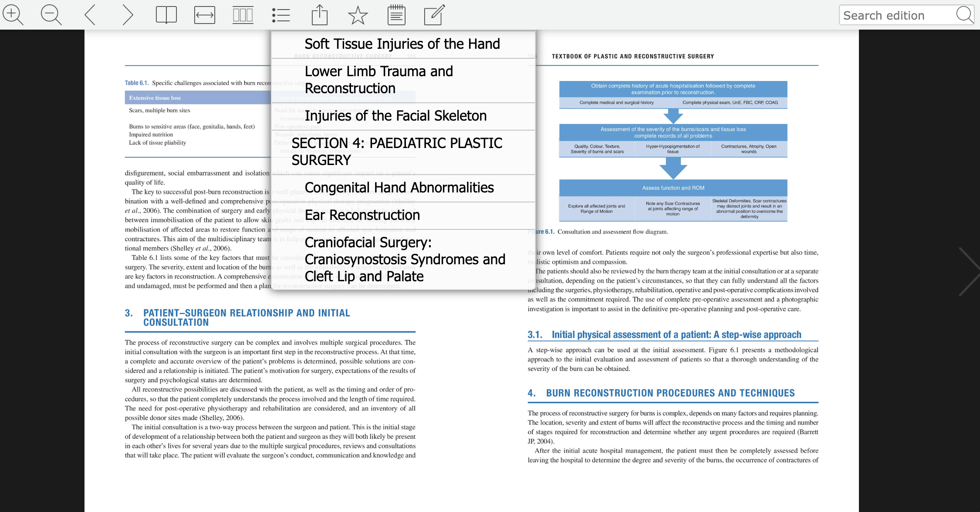
Task: Click 'Burns to sensitive areas' table row
Action: tap(192, 127)
